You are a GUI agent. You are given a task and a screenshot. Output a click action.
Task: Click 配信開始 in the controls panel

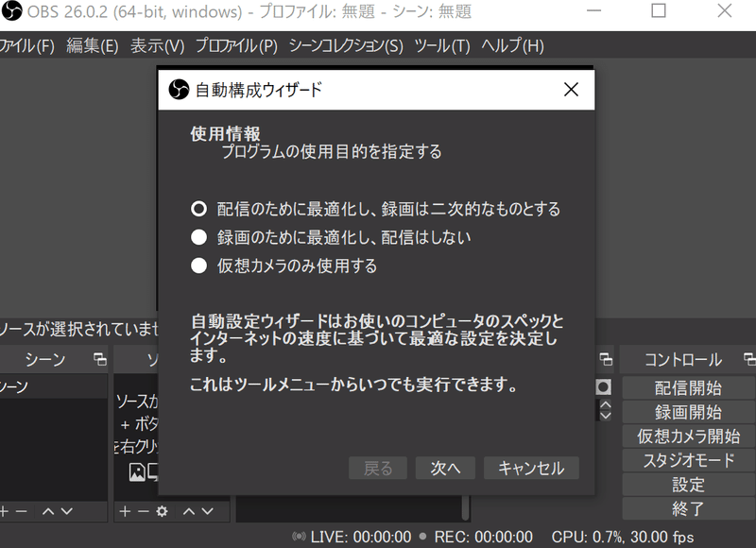point(689,388)
